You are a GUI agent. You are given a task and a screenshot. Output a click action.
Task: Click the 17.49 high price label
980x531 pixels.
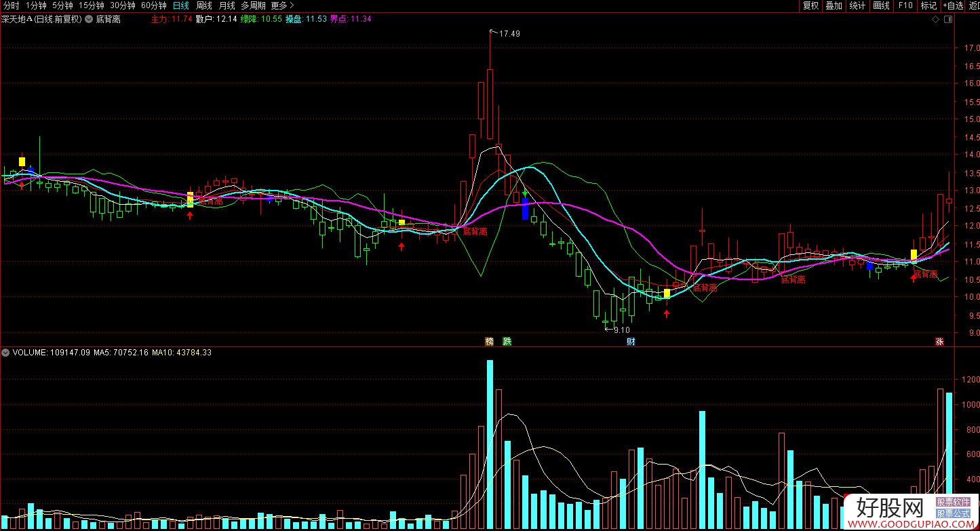[x=509, y=34]
